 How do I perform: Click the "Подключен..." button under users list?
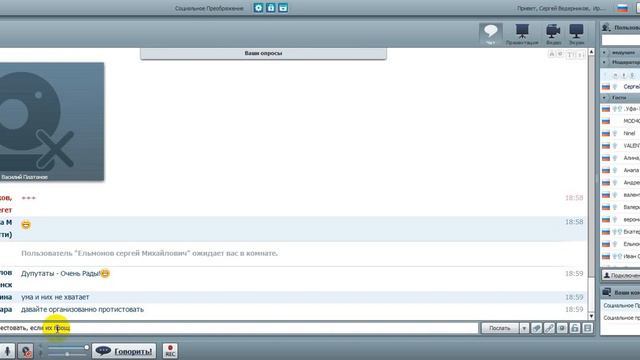pos(621,276)
